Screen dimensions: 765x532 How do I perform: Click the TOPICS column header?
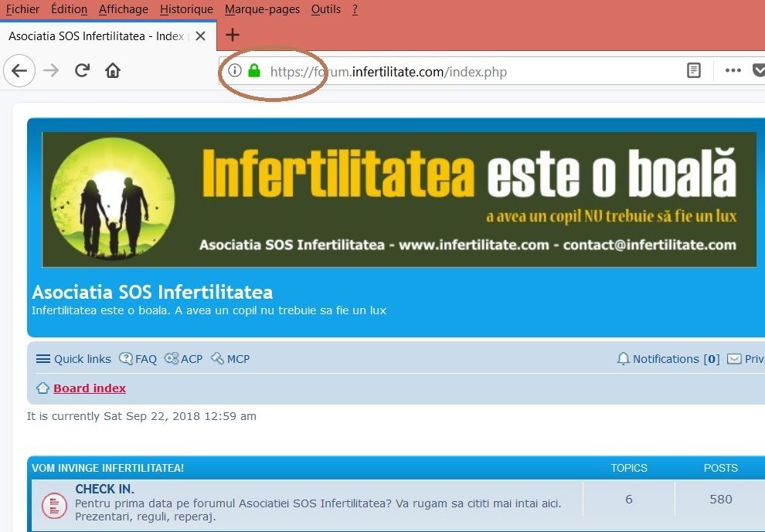(629, 468)
